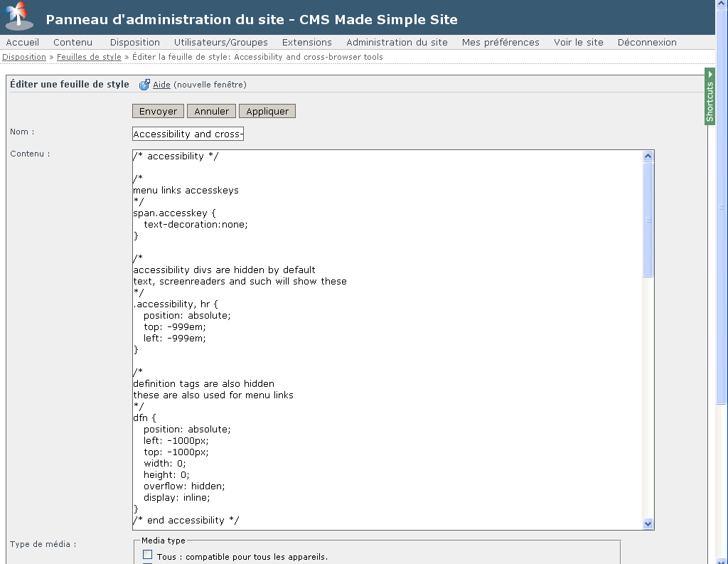
Task: Click the page scrollbar up arrow
Action: [x=722, y=6]
